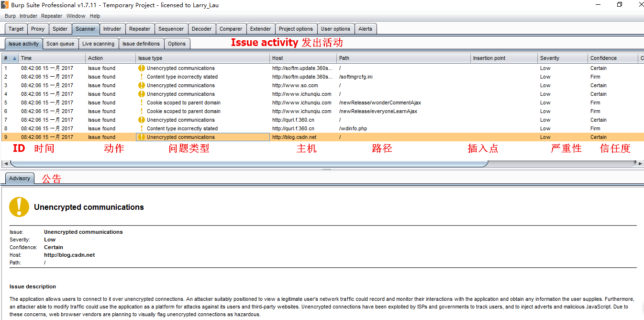Viewport: 644px width, 320px height.
Task: Select the Issue activity sub-tab
Action: [x=24, y=44]
